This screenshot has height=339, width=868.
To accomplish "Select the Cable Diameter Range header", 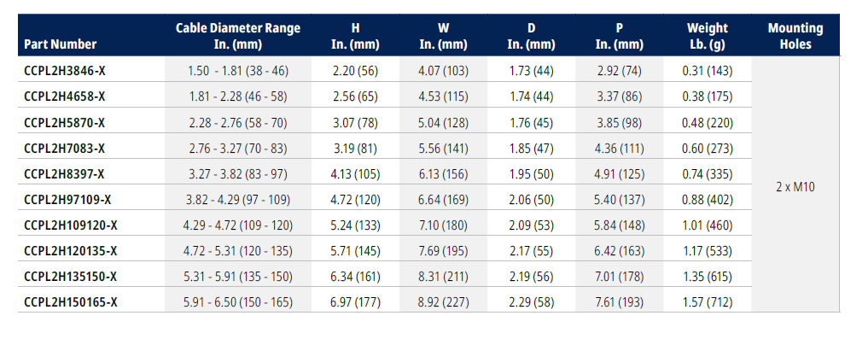I will click(238, 36).
